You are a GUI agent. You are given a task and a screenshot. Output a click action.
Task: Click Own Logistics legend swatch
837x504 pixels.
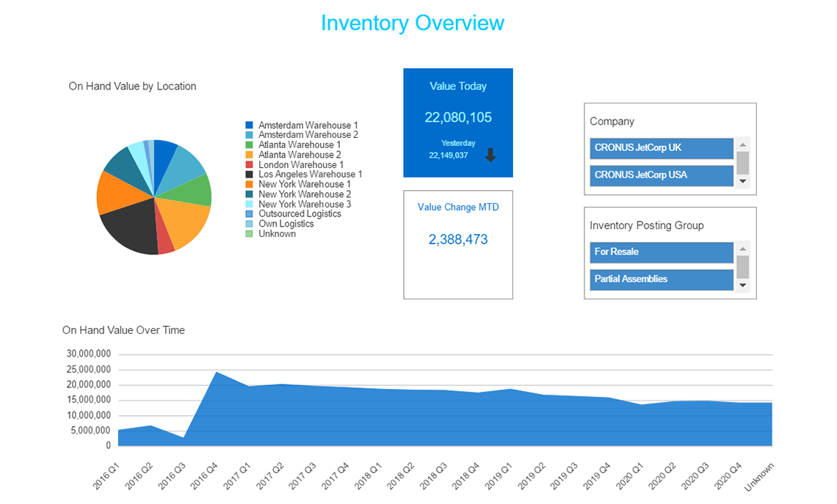[x=250, y=224]
